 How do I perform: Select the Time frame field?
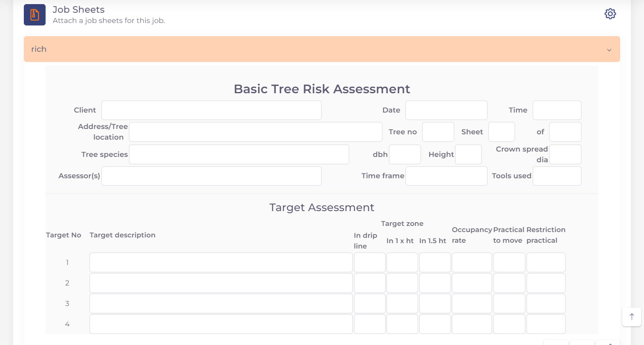click(446, 176)
